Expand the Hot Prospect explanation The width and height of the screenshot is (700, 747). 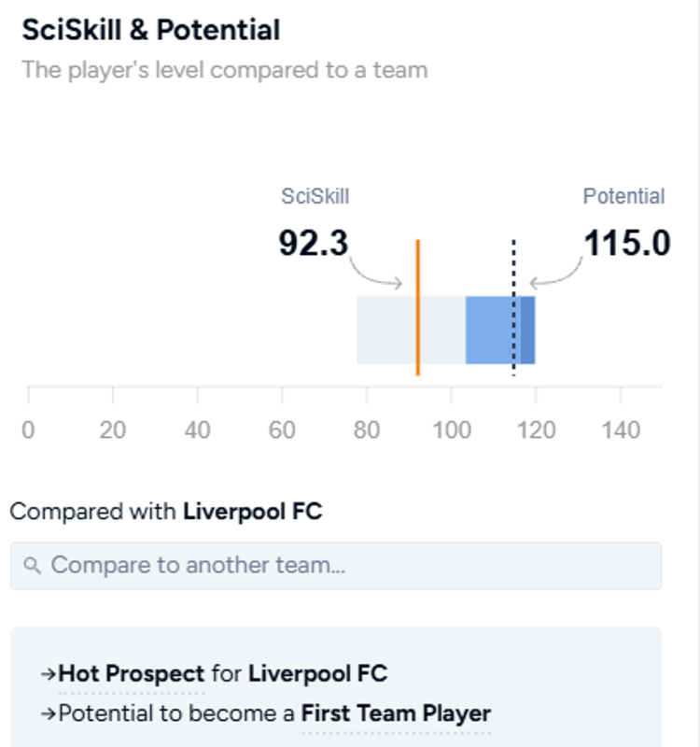click(x=131, y=672)
